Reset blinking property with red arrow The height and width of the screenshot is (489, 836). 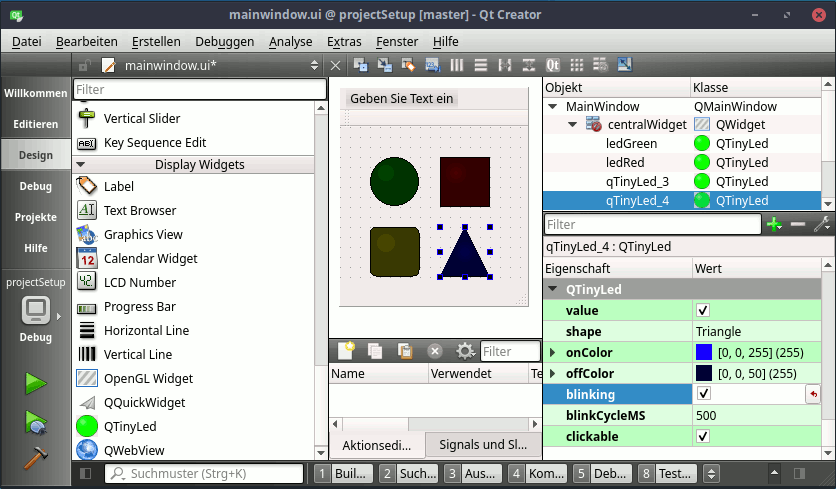pos(813,394)
